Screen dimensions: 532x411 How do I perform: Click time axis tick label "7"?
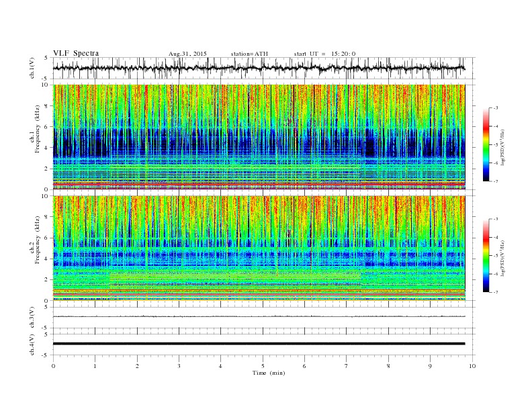pos(347,366)
